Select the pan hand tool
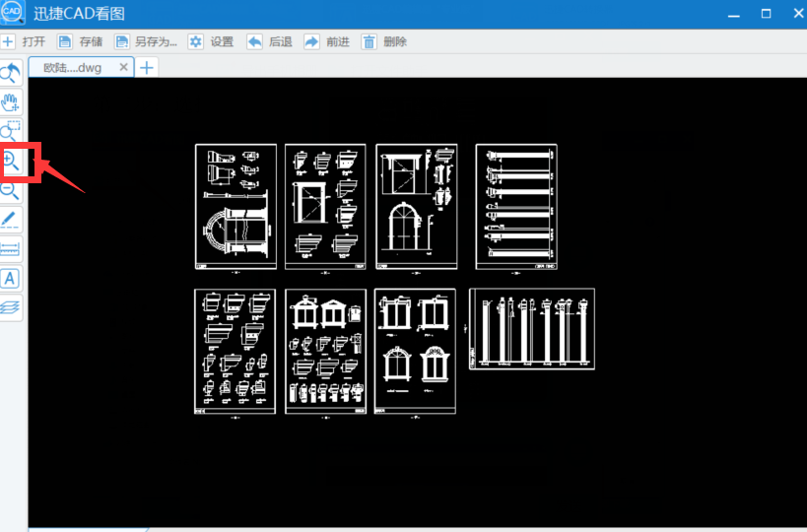 coord(10,101)
